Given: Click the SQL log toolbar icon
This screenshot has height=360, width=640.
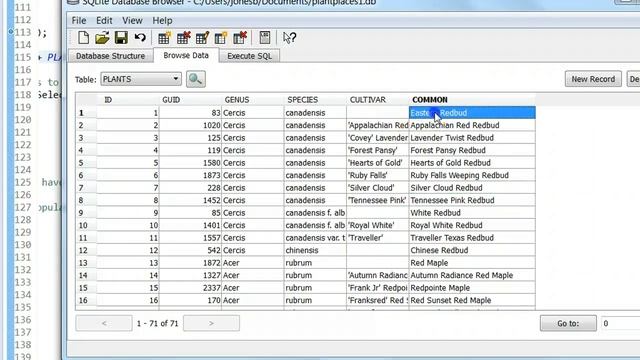Looking at the screenshot, I should coord(264,38).
